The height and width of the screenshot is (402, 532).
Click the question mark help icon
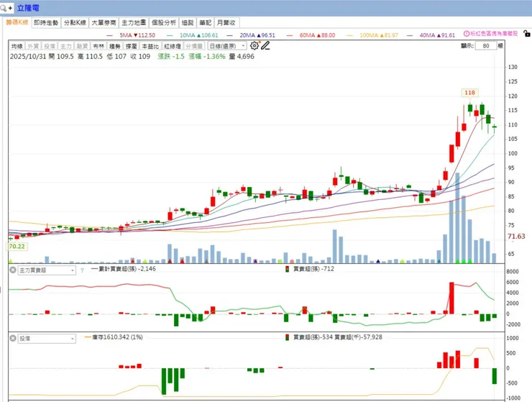[82, 270]
